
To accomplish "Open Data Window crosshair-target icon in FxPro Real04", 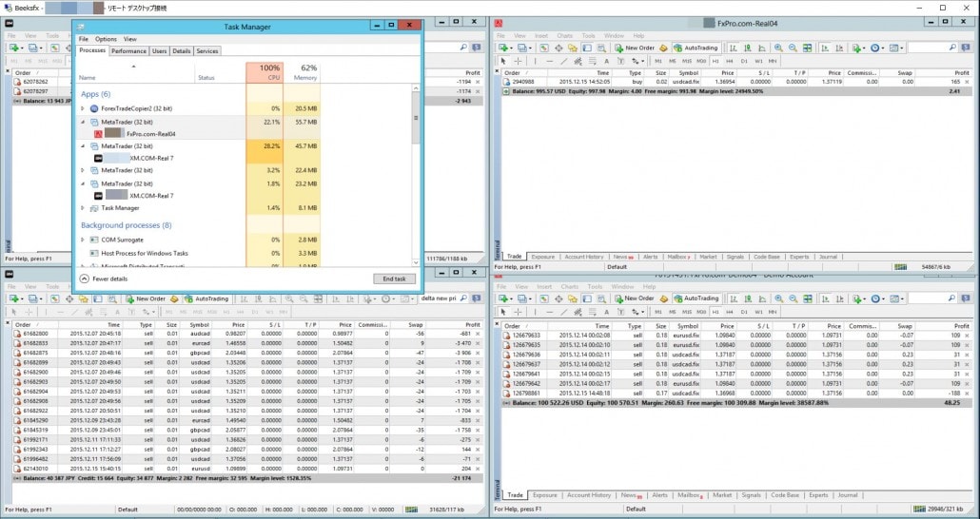I will point(559,48).
